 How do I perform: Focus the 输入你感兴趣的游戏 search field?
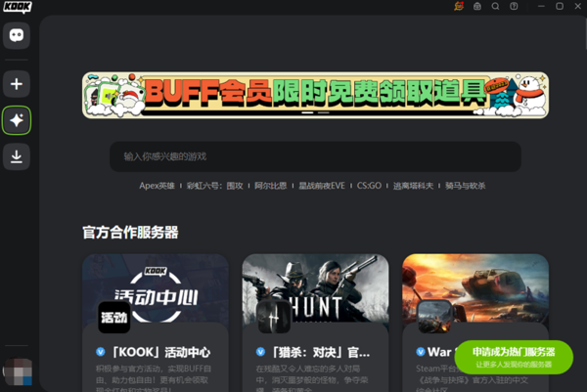click(x=315, y=156)
